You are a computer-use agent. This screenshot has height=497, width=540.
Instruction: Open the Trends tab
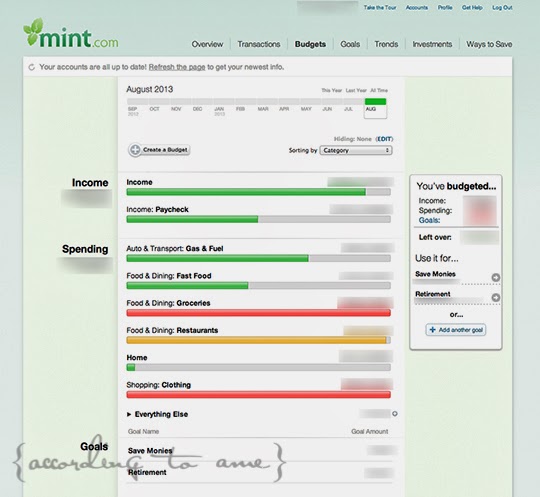point(386,44)
